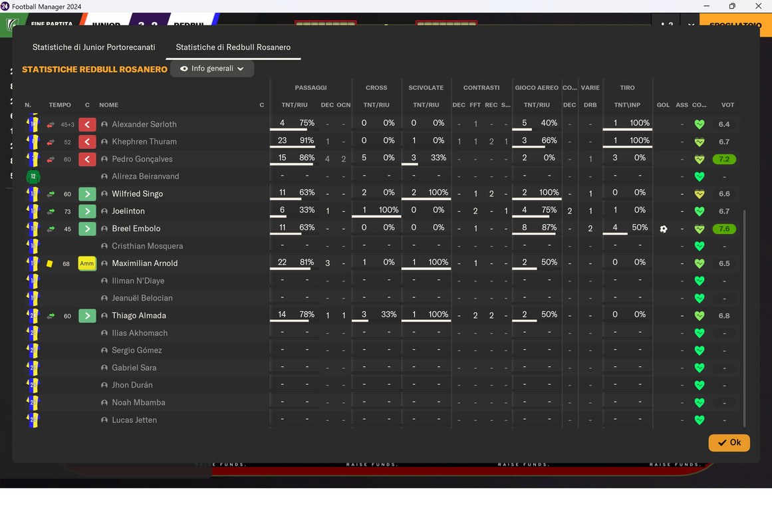This screenshot has width=772, height=532.
Task: Sort by the NOME column header
Action: [x=108, y=105]
